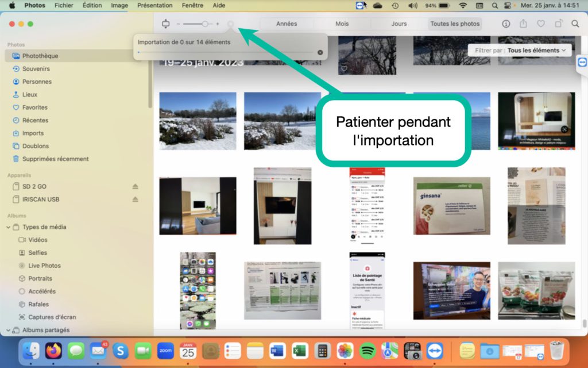Image resolution: width=588 pixels, height=368 pixels.
Task: Select the ginsana photo thumbnail
Action: 451,205
